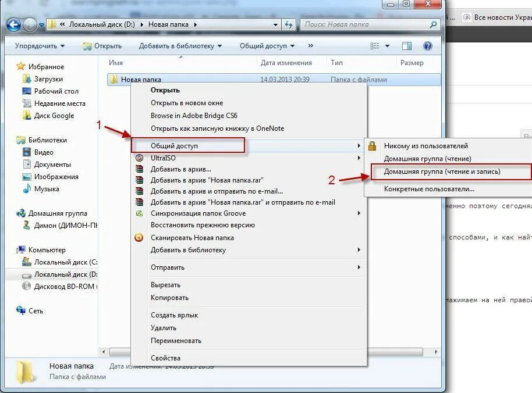The width and height of the screenshot is (532, 393).
Task: Show more toolbar commands chevron
Action: 310,45
